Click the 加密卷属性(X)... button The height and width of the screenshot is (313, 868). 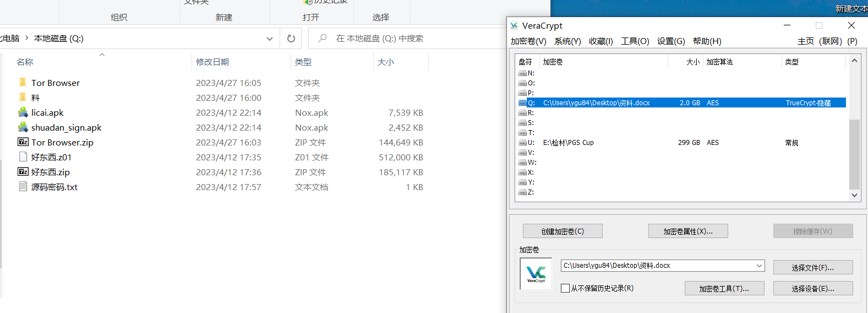click(x=688, y=231)
